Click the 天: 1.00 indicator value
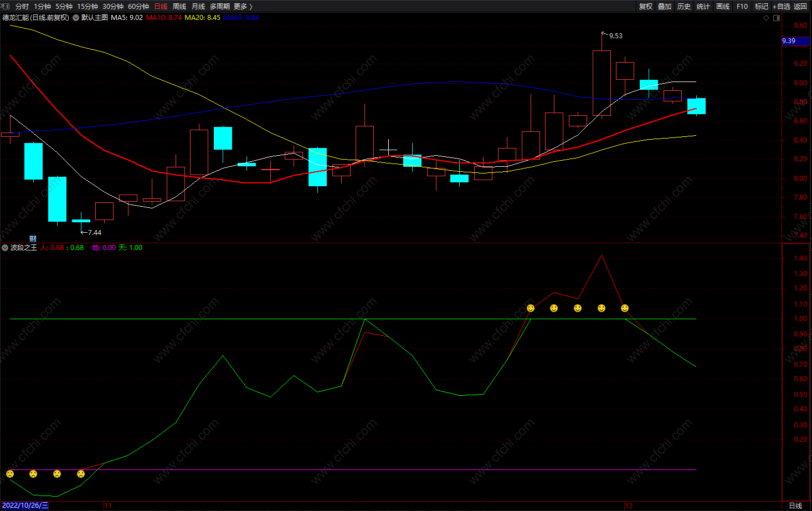The width and height of the screenshot is (812, 511). coord(130,248)
